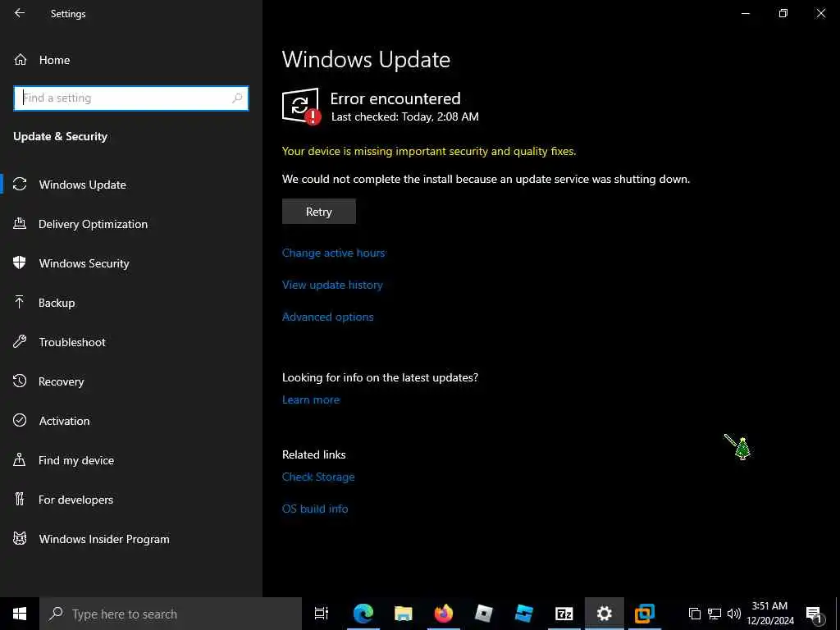Click the Find my device icon

point(20,459)
